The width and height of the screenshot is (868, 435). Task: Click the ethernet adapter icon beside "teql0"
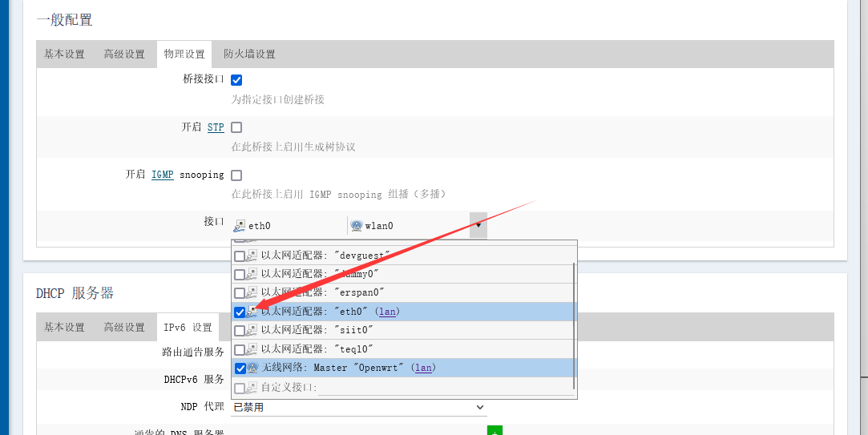point(252,349)
